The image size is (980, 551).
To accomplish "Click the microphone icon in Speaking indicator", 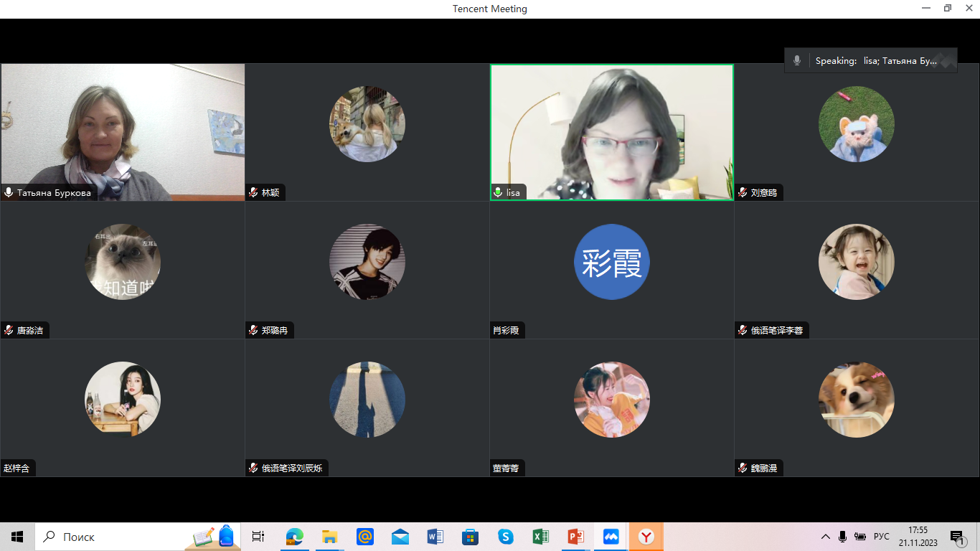I will pos(796,61).
